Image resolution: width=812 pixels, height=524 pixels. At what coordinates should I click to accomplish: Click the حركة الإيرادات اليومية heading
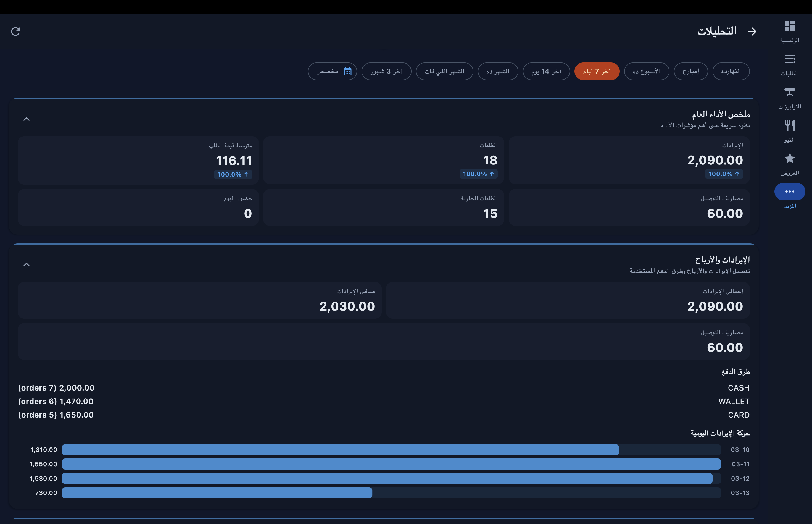[720, 433]
